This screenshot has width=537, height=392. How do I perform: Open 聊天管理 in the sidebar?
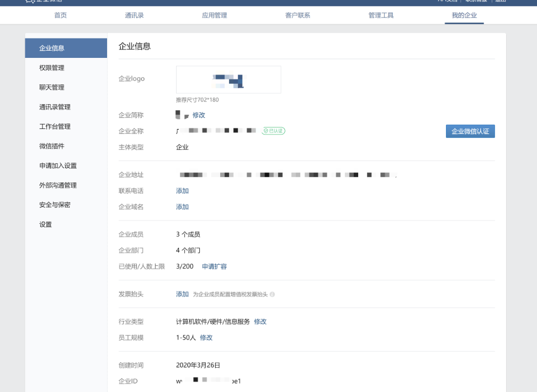click(52, 87)
